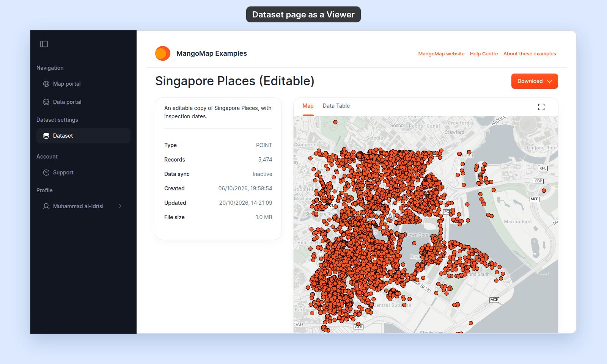This screenshot has height=364, width=607.
Task: Click the Inactive data sync value
Action: pyautogui.click(x=263, y=174)
